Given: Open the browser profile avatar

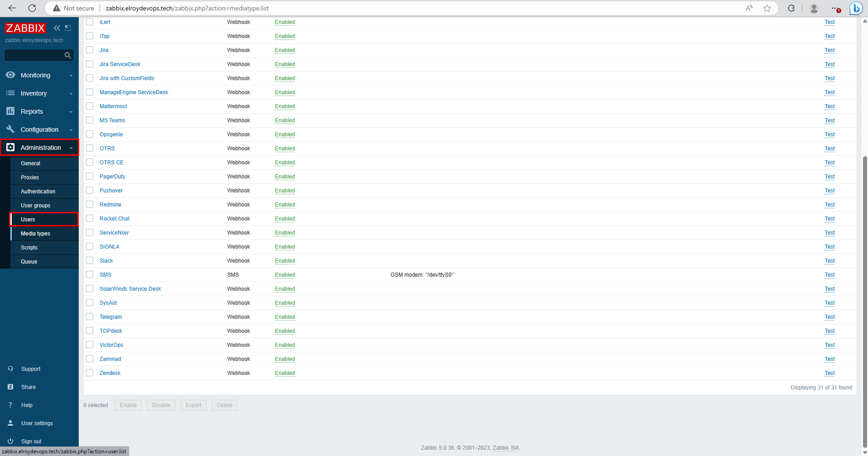Looking at the screenshot, I should tap(814, 8).
